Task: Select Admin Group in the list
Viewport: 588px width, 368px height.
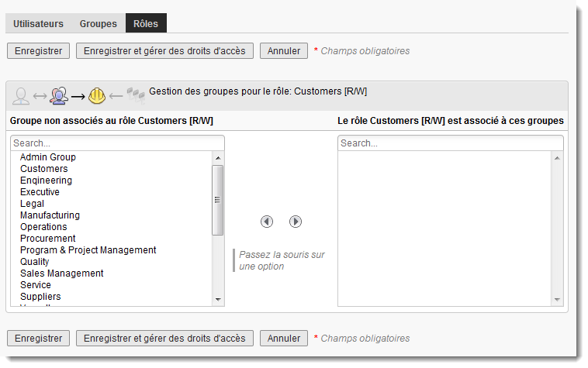Action: (112, 157)
